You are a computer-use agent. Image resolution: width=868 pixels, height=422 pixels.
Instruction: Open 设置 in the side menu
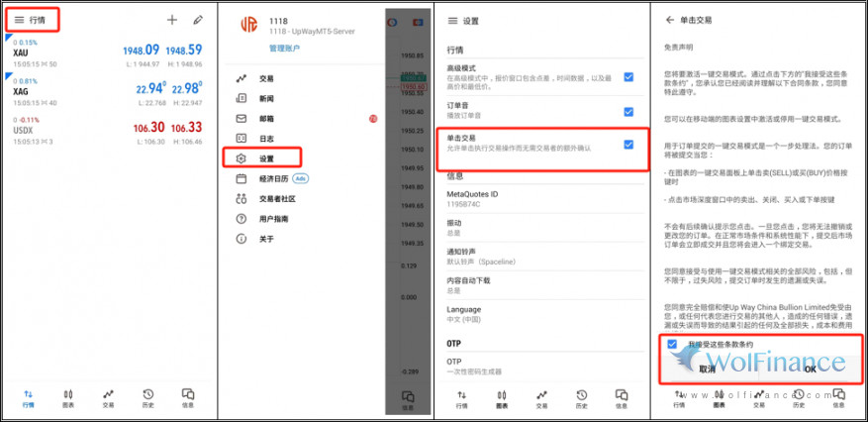262,158
